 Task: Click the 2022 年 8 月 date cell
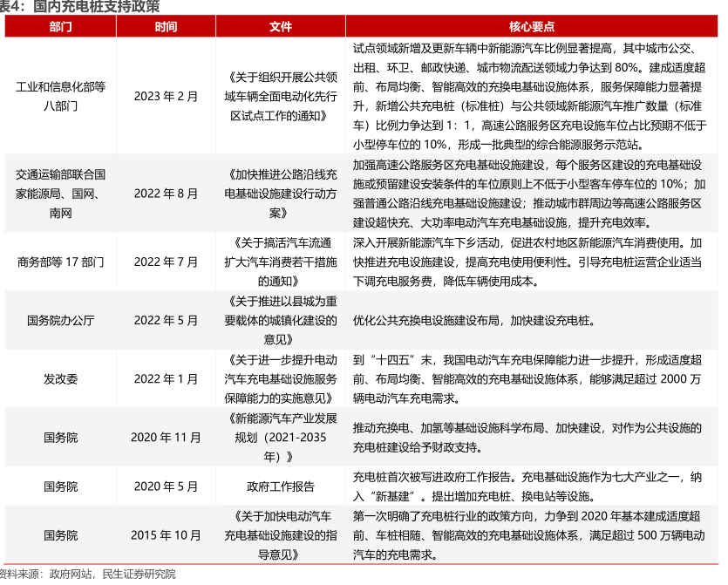166,194
